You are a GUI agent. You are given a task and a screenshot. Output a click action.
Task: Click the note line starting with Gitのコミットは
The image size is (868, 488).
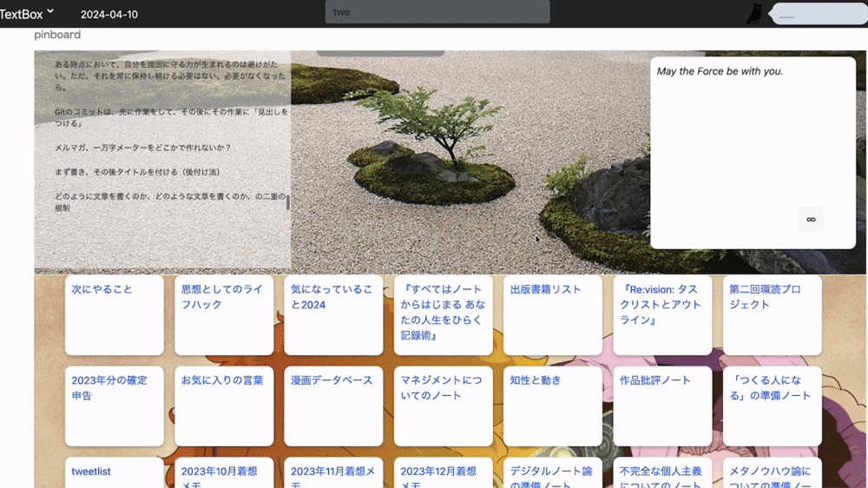pyautogui.click(x=171, y=117)
